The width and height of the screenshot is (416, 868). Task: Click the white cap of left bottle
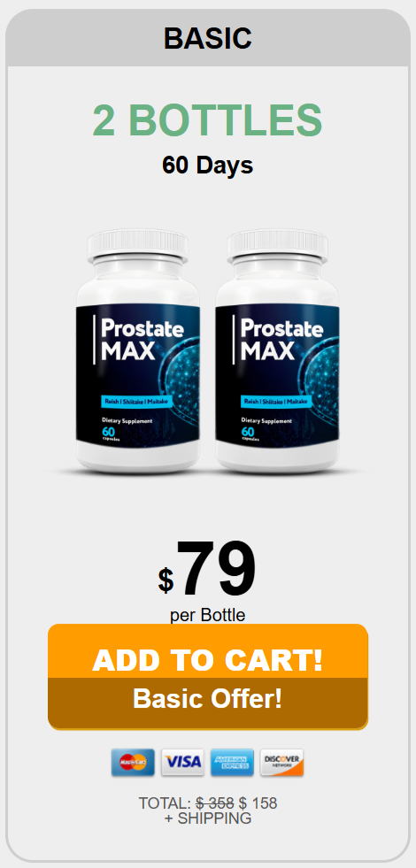138,245
